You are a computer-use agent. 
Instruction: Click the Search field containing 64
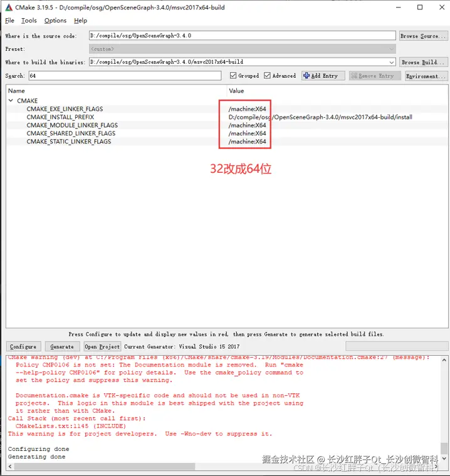pos(125,76)
